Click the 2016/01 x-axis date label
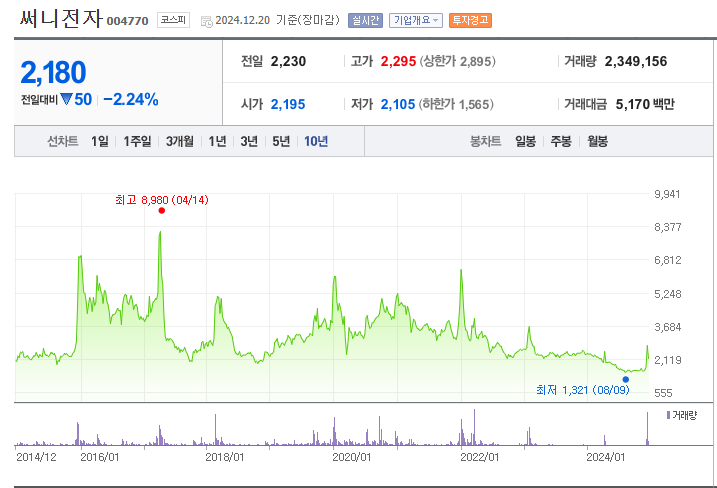Viewport: 717px width, 488px height. click(x=100, y=457)
